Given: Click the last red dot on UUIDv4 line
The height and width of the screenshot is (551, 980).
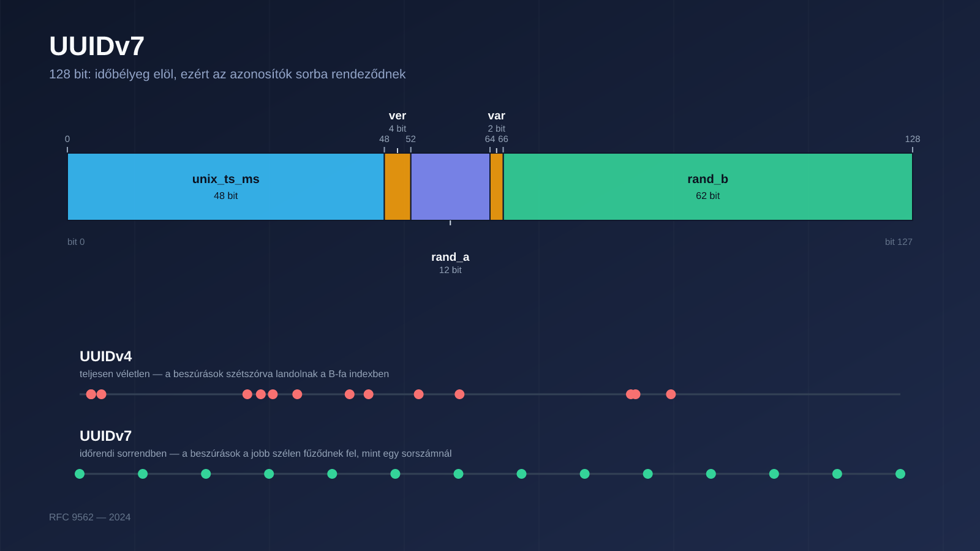Looking at the screenshot, I should coord(671,394).
